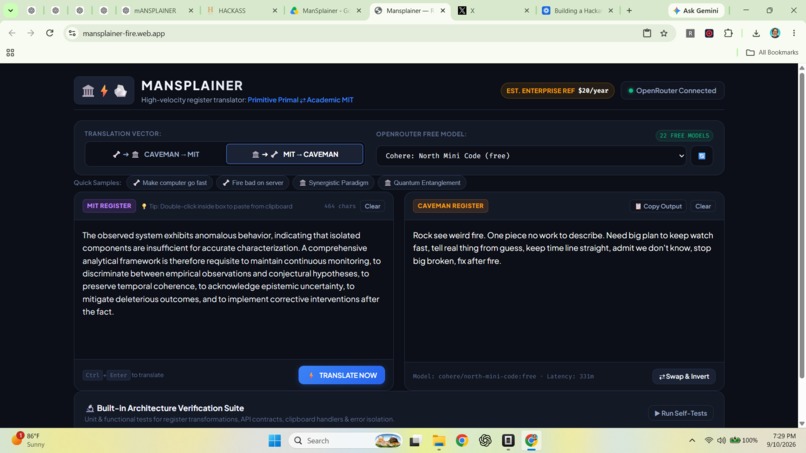Load 'Make computer go fast' sample
This screenshot has width=806, height=453.
tap(170, 183)
